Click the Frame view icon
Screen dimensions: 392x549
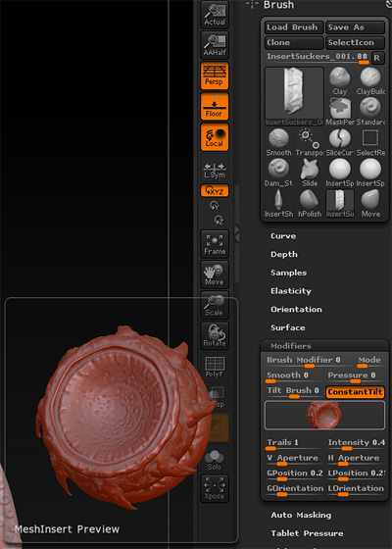[x=215, y=244]
